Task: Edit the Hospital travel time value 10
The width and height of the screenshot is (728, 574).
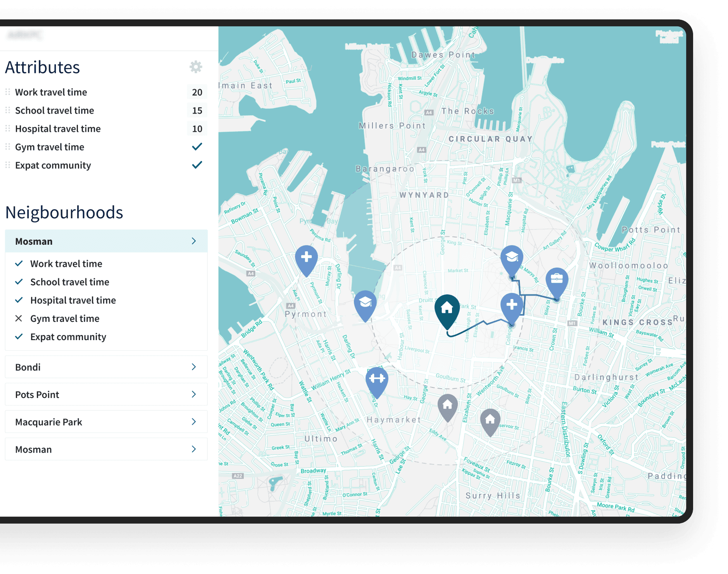Action: click(x=197, y=128)
